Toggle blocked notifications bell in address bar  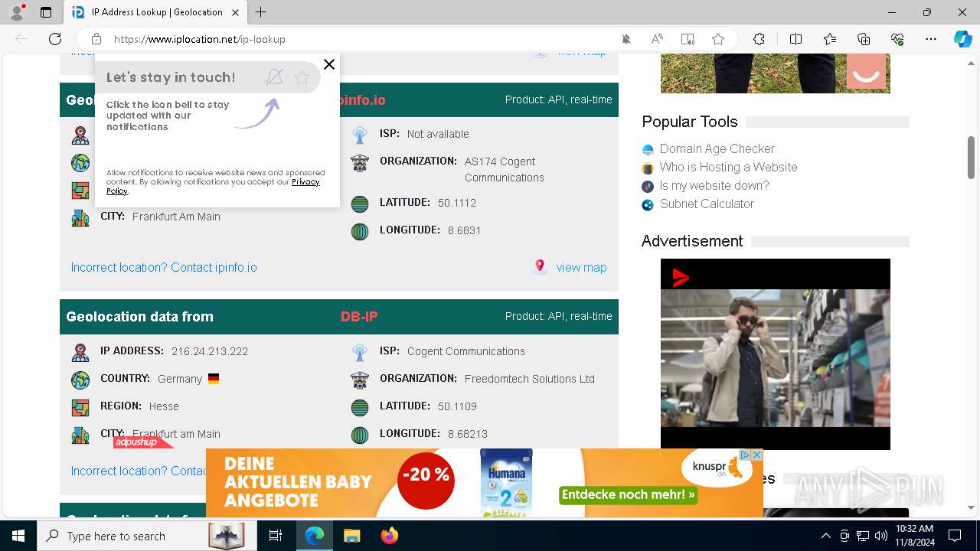pos(626,39)
